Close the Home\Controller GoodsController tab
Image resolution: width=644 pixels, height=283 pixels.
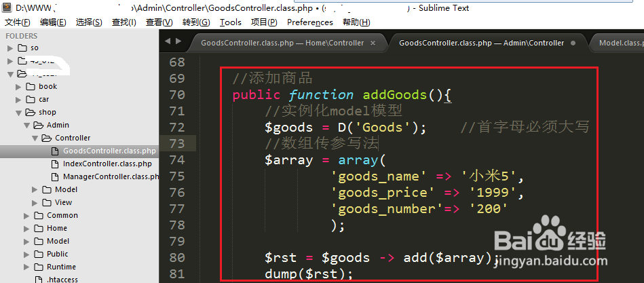[373, 43]
